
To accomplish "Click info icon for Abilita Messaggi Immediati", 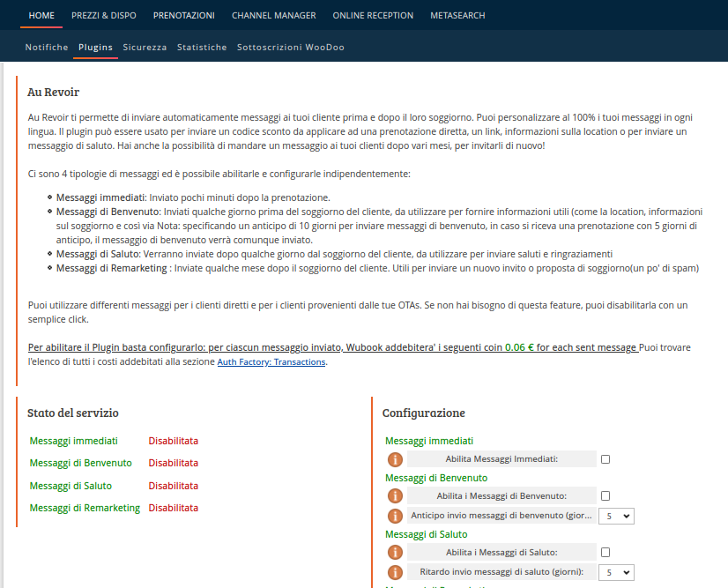I will (395, 459).
